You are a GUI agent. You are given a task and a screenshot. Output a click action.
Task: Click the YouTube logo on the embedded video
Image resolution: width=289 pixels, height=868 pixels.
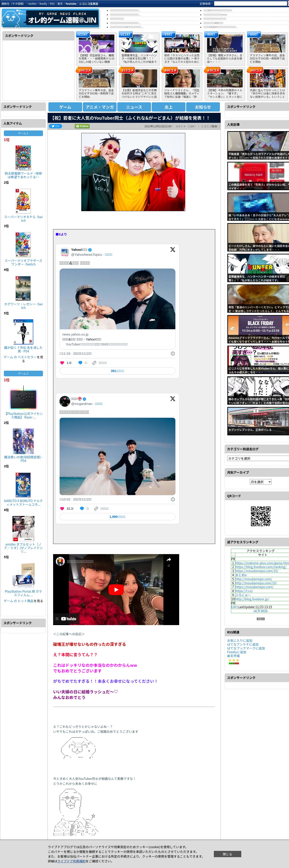(x=69, y=619)
